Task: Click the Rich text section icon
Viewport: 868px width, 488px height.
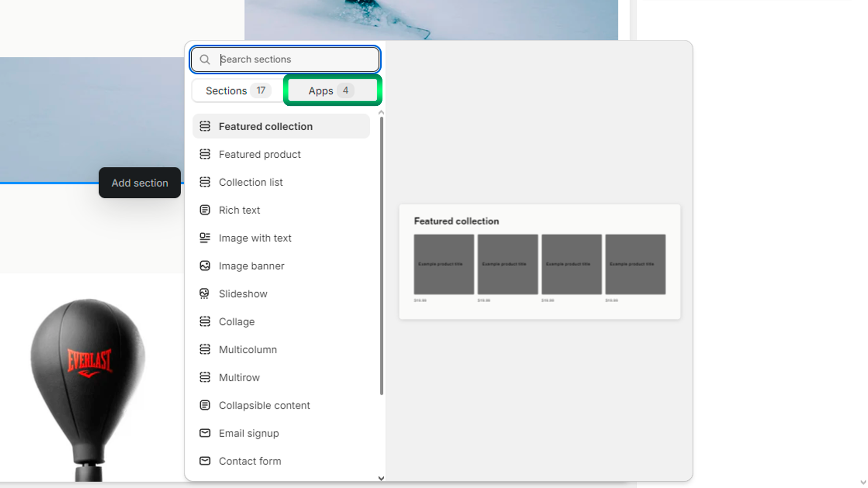Action: (205, 210)
